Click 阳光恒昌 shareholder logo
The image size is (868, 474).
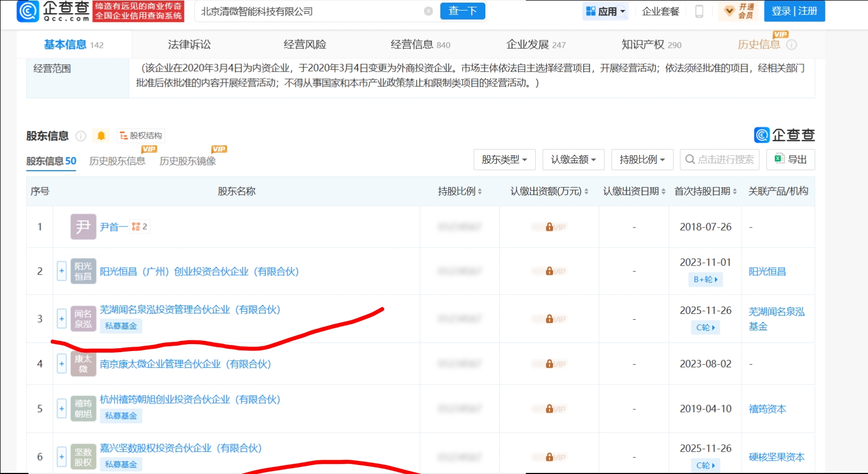tap(83, 271)
